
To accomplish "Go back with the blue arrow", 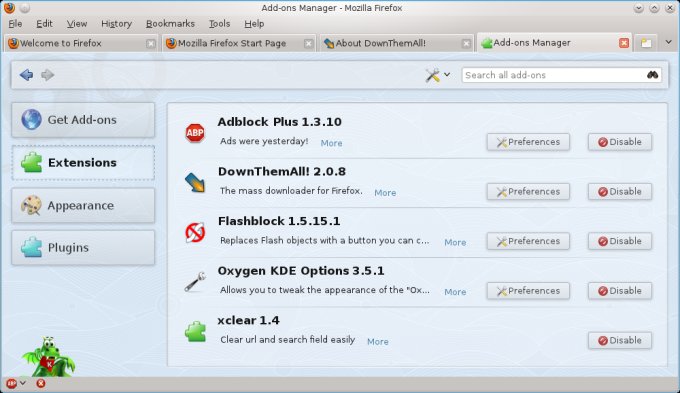I will click(x=26, y=75).
